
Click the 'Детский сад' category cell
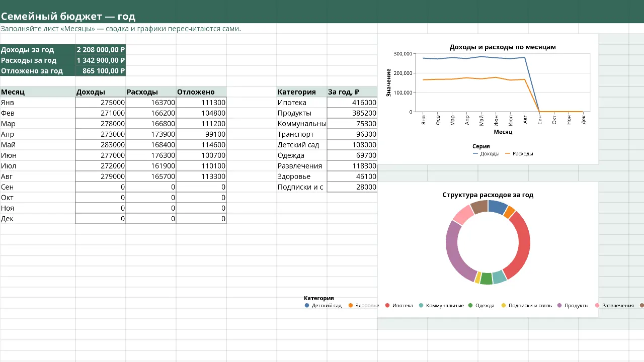[x=302, y=145]
